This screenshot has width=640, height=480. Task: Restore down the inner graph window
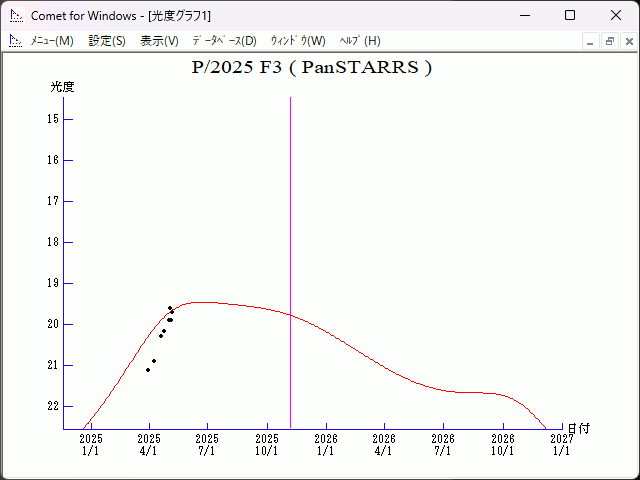(609, 41)
